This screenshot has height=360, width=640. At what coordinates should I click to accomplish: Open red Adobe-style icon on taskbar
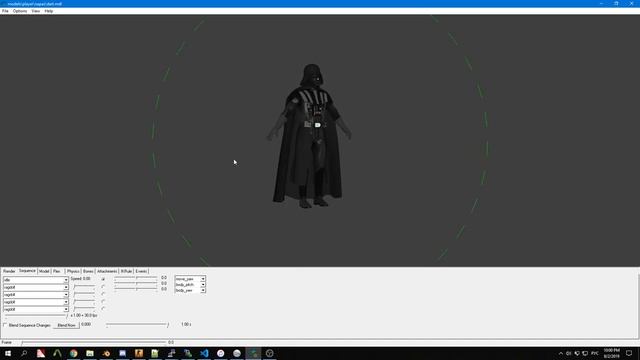41,353
